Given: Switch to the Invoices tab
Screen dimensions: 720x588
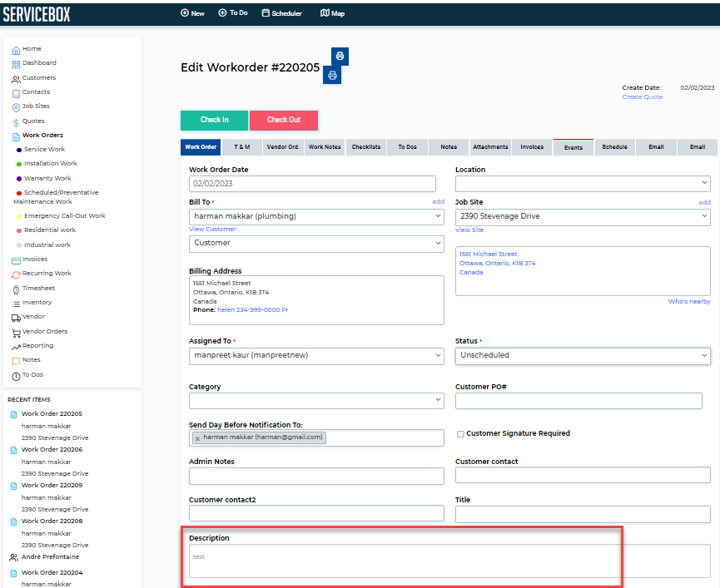Looking at the screenshot, I should click(532, 147).
